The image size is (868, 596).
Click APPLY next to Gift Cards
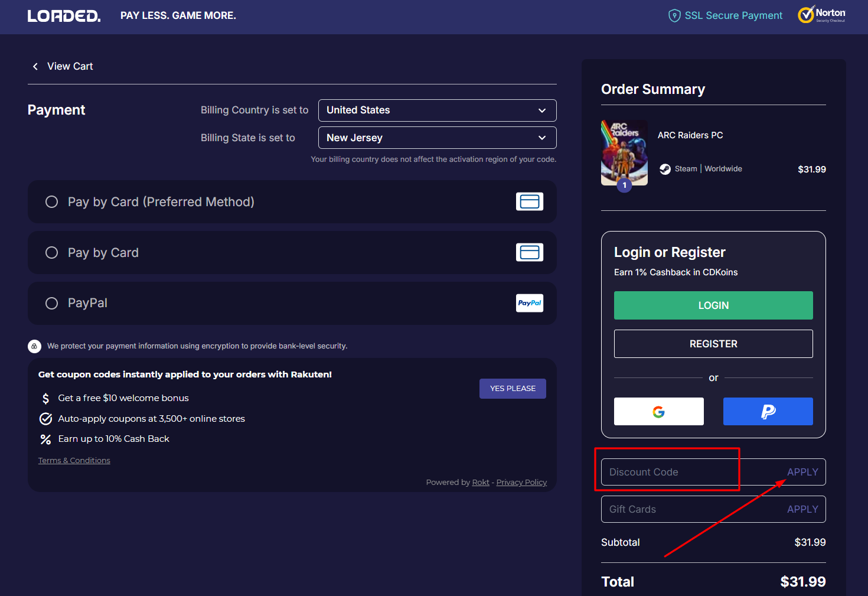click(802, 509)
